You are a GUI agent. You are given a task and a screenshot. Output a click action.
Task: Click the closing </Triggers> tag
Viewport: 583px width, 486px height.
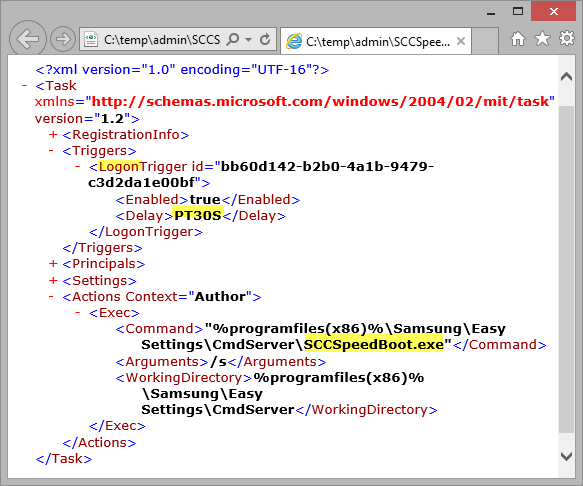(102, 248)
